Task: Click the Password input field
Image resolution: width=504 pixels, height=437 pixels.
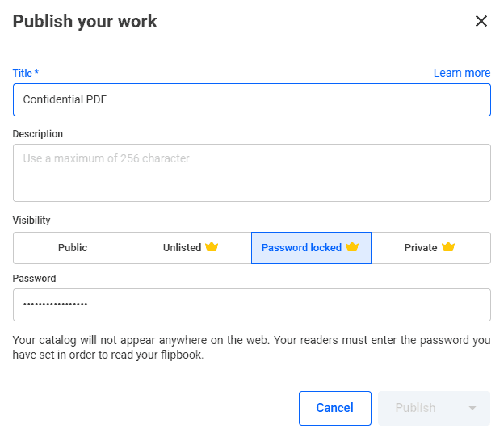Action: (252, 305)
